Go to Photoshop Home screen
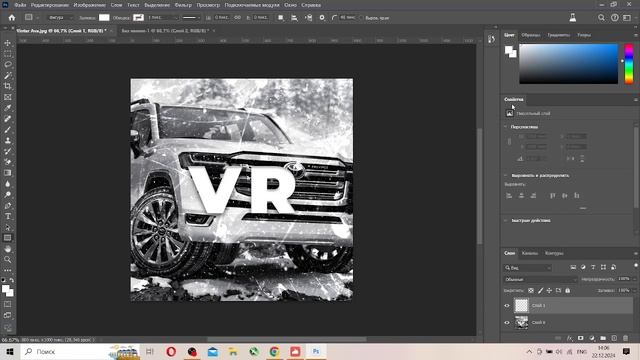 [x=12, y=18]
